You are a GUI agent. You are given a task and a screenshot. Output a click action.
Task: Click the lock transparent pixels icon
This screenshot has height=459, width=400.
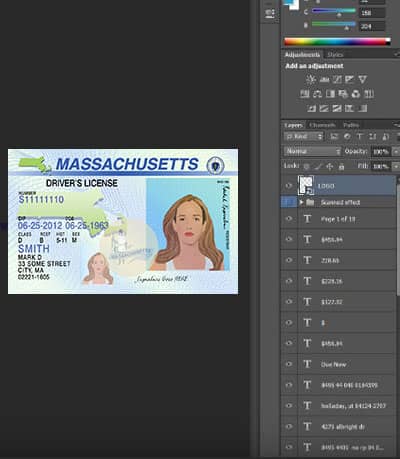(x=306, y=166)
